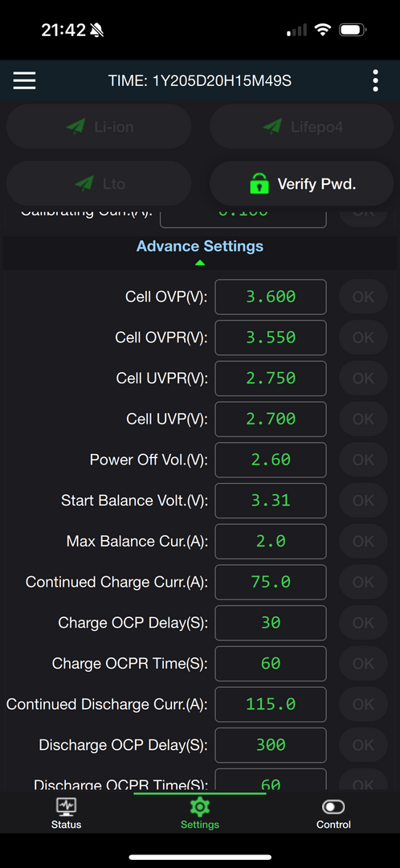Edit the Continued Discharge Curr.(A) field
This screenshot has width=400, height=868.
tap(271, 704)
